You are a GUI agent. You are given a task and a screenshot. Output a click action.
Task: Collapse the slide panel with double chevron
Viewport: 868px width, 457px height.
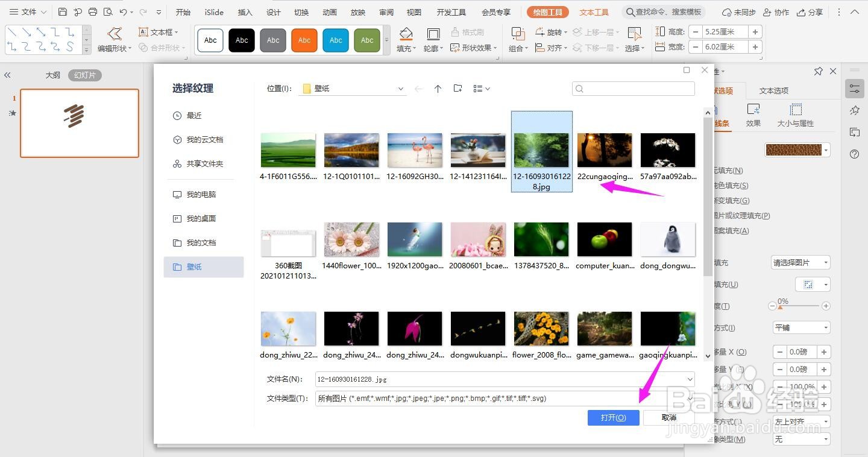tap(8, 75)
